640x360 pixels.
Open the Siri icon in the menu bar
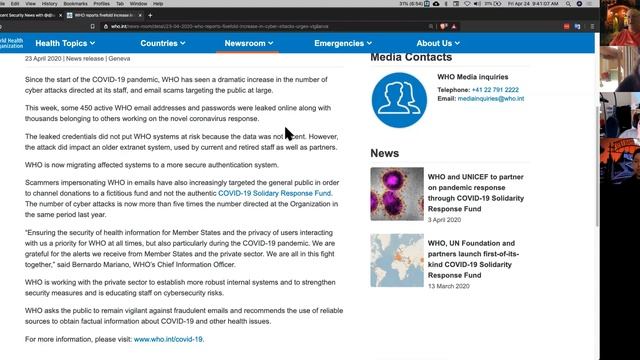[x=579, y=4]
